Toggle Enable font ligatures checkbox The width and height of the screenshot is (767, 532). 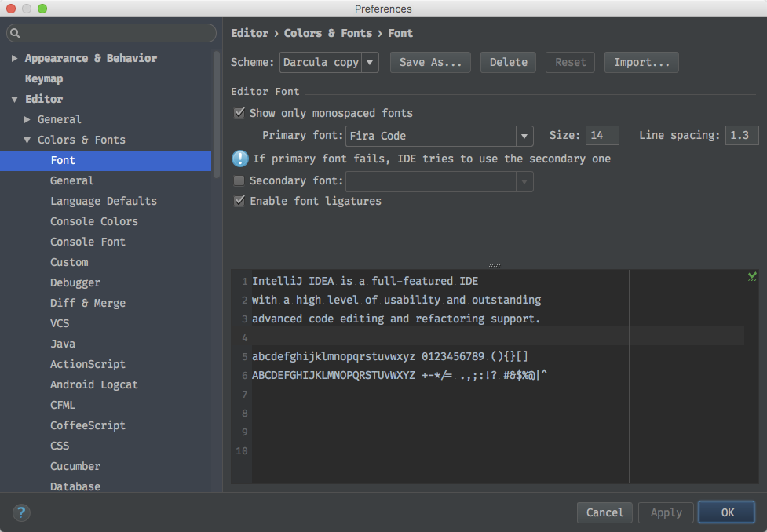pos(239,200)
